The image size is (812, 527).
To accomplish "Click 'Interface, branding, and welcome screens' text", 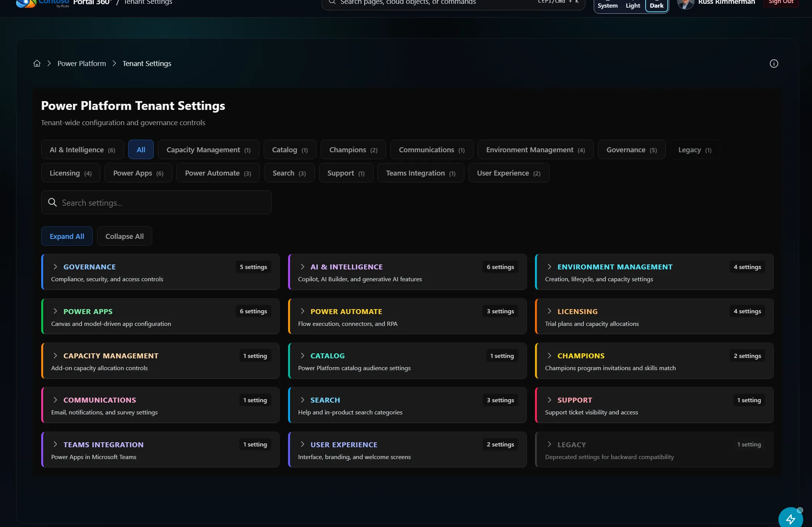I will pyautogui.click(x=354, y=457).
